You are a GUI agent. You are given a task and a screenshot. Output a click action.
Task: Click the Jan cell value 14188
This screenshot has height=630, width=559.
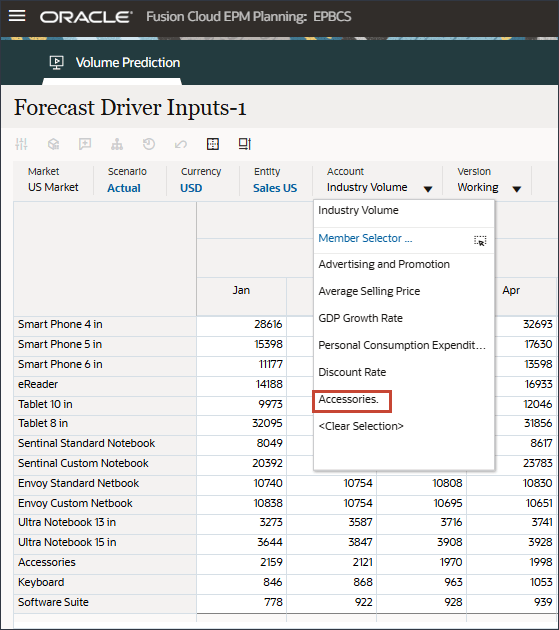[242, 386]
